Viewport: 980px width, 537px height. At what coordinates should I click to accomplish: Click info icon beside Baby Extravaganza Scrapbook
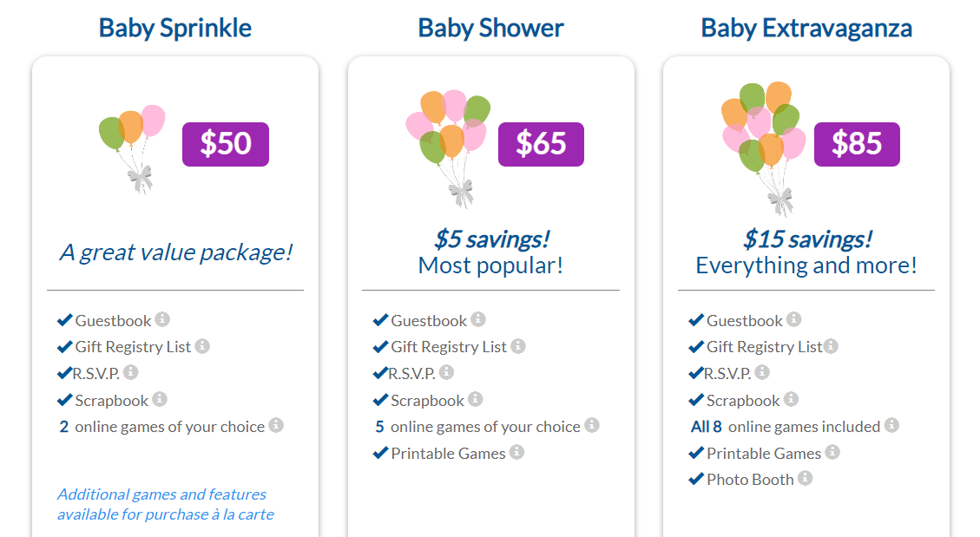(791, 399)
